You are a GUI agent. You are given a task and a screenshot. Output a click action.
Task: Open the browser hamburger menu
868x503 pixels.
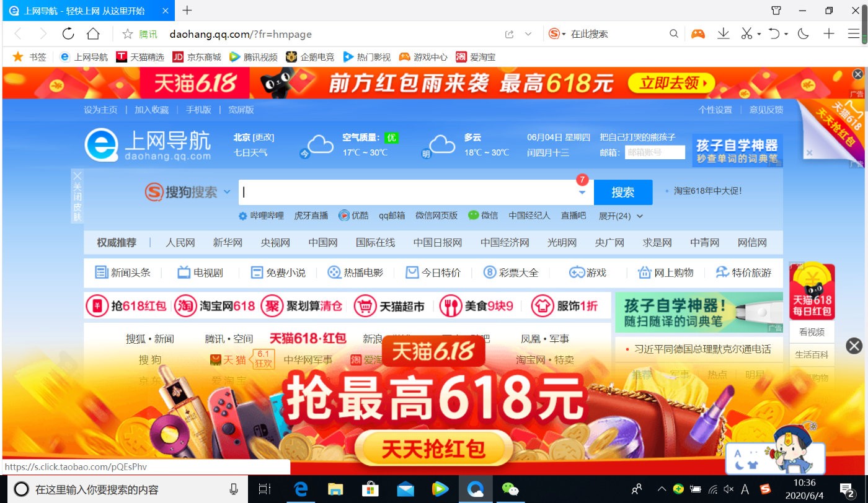[x=854, y=34]
